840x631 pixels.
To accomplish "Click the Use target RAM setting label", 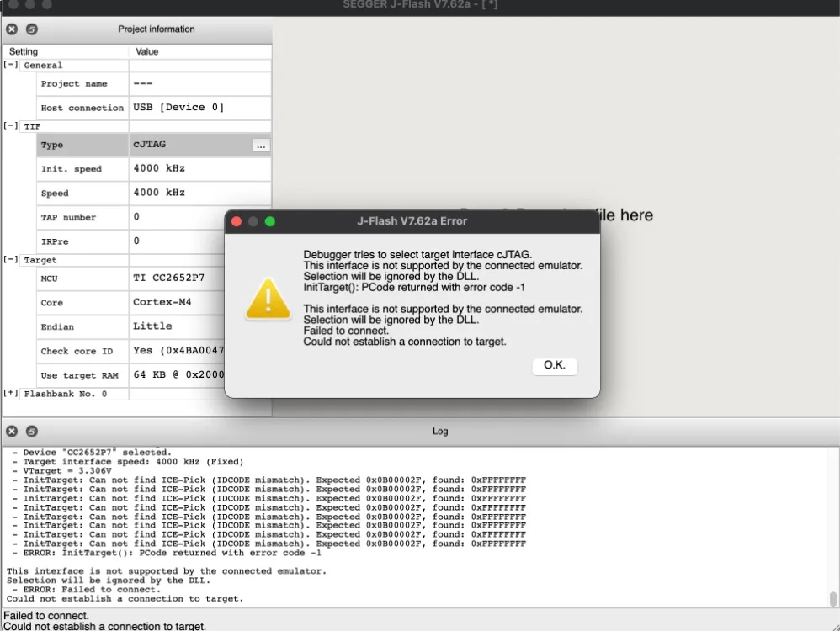I will coord(79,375).
